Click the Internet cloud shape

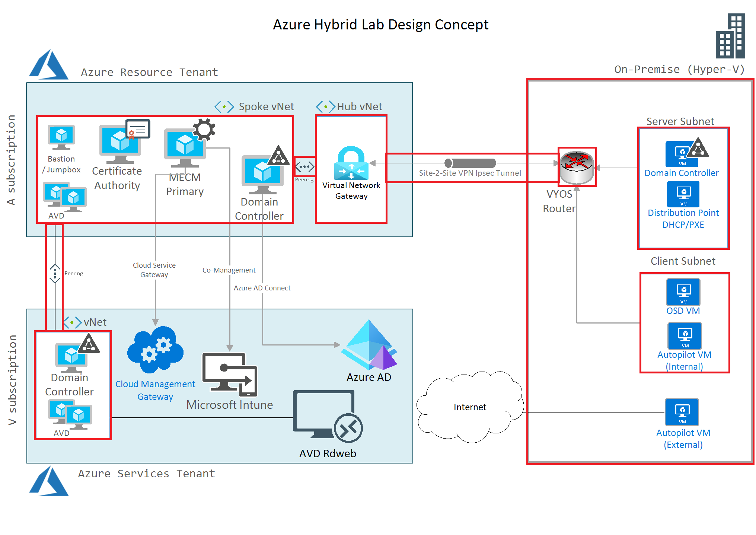point(469,407)
